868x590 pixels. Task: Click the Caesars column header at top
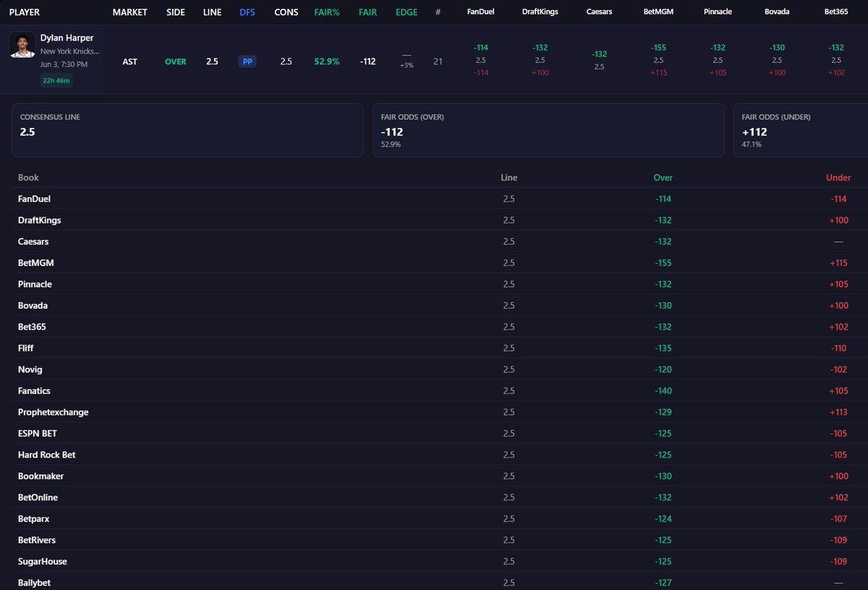click(x=599, y=12)
